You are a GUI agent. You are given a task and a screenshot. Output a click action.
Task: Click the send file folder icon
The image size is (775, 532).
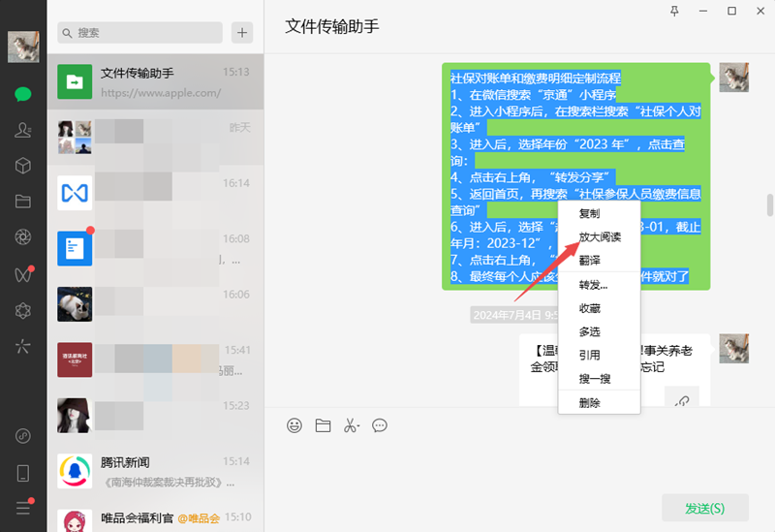coord(323,425)
